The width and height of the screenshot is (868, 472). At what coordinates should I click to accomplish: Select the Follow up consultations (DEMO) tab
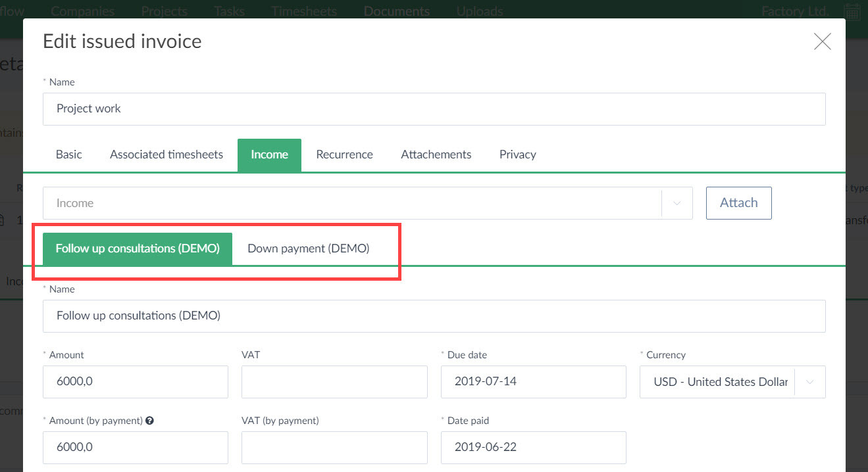point(138,248)
